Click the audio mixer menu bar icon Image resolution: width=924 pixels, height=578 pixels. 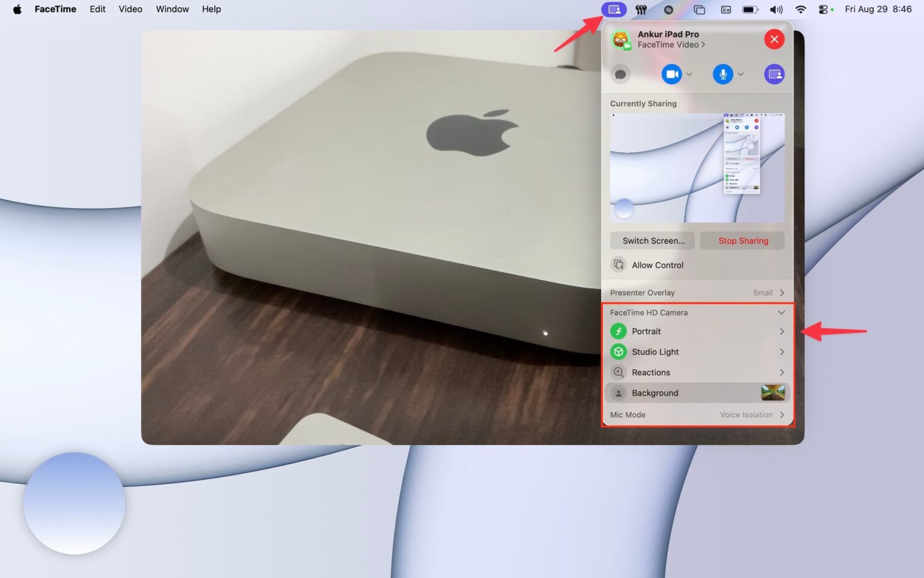(641, 9)
